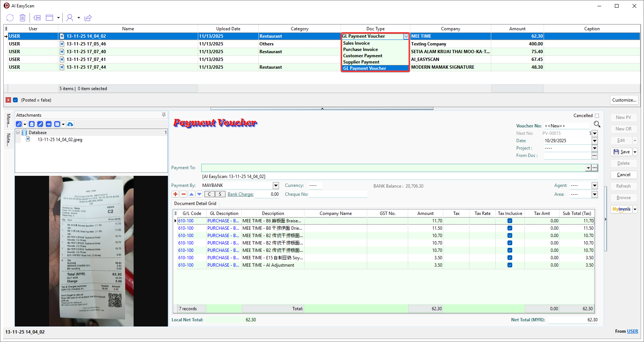Choose Purchase Invoice from Doc Type list
Screen dimensions: 644x342
[360, 49]
